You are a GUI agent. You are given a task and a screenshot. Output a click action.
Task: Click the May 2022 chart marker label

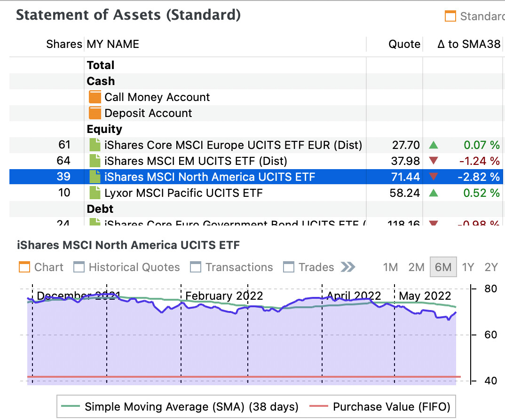click(x=425, y=296)
